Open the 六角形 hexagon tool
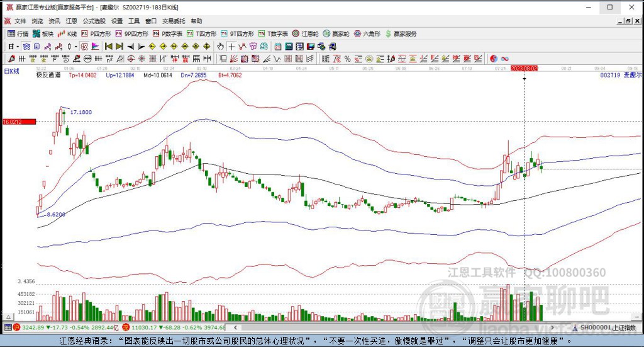The image size is (644, 347). pyautogui.click(x=367, y=34)
